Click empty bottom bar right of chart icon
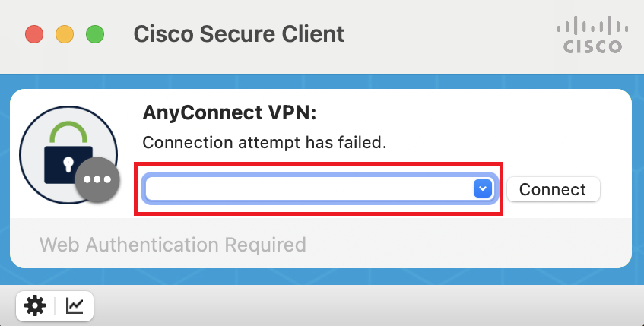This screenshot has width=644, height=326. pos(365,305)
